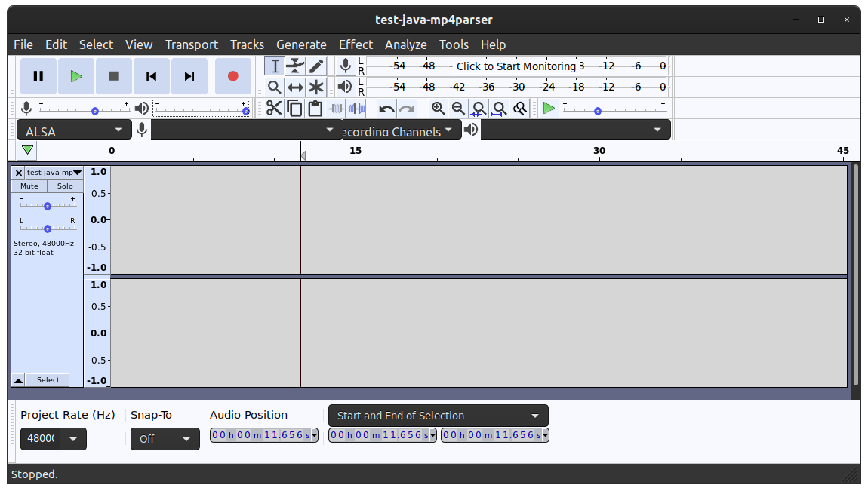Click the playback meter speaker icon
The width and height of the screenshot is (868, 491).
(346, 87)
